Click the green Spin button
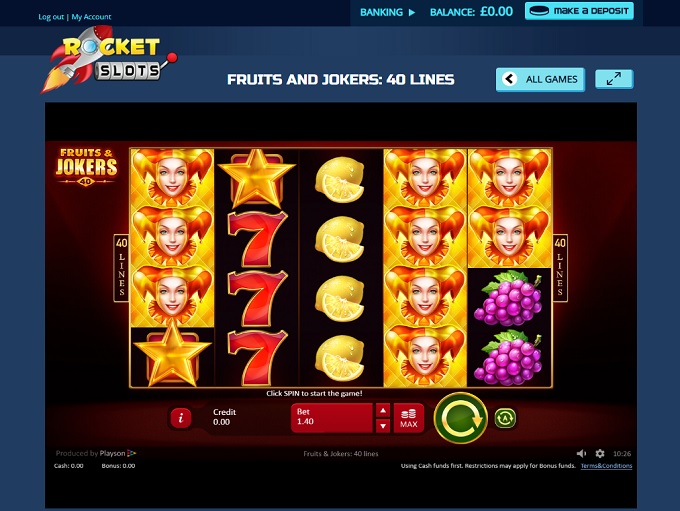This screenshot has height=511, width=680. pos(461,418)
